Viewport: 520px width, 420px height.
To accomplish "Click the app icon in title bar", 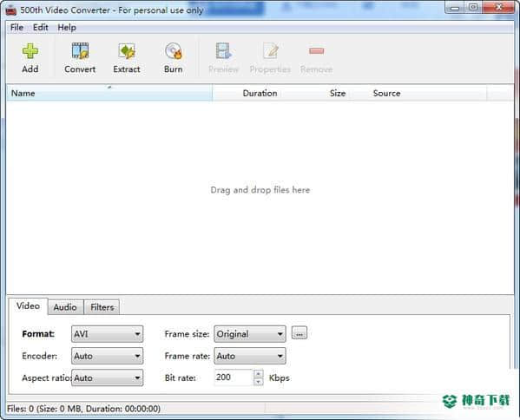I will (x=11, y=10).
